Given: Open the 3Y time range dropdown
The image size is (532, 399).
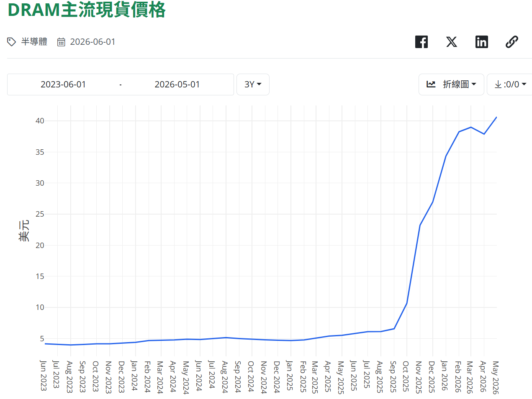Looking at the screenshot, I should click(253, 84).
